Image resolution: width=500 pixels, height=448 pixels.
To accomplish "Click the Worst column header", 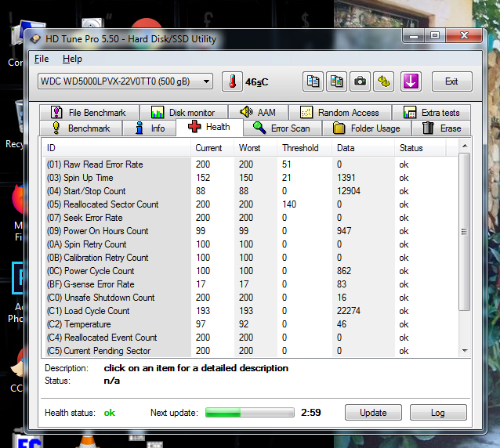I will click(255, 148).
